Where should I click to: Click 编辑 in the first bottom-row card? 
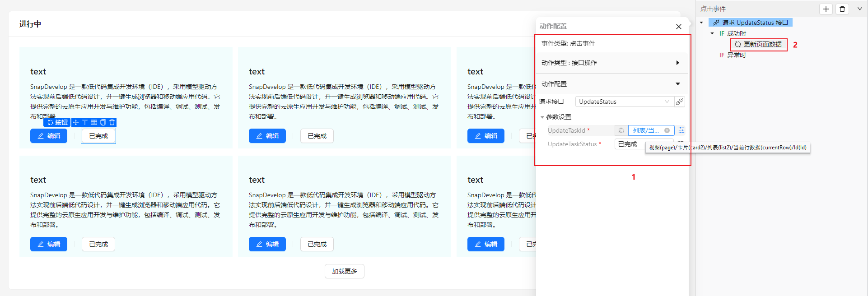coord(49,244)
